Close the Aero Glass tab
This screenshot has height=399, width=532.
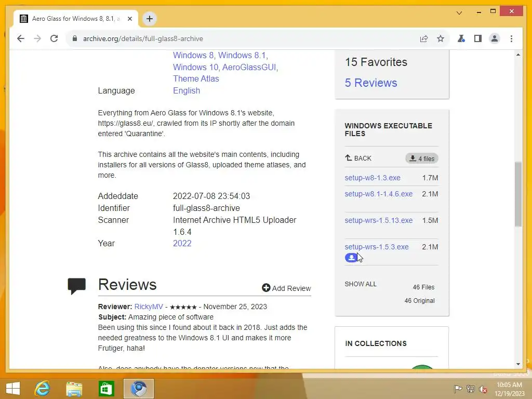point(129,19)
